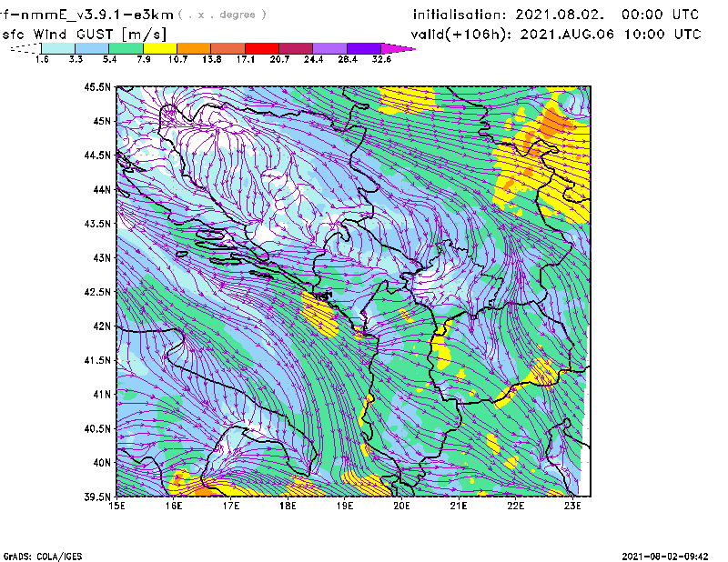
Task: Click the legend value 24.4
Action: pos(313,59)
